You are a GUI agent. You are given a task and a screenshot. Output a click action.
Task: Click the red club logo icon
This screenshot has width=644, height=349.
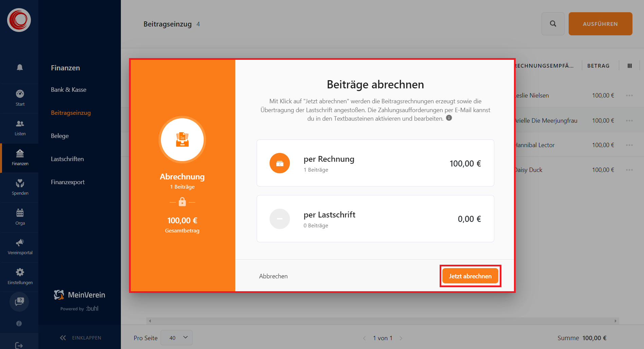pos(19,20)
